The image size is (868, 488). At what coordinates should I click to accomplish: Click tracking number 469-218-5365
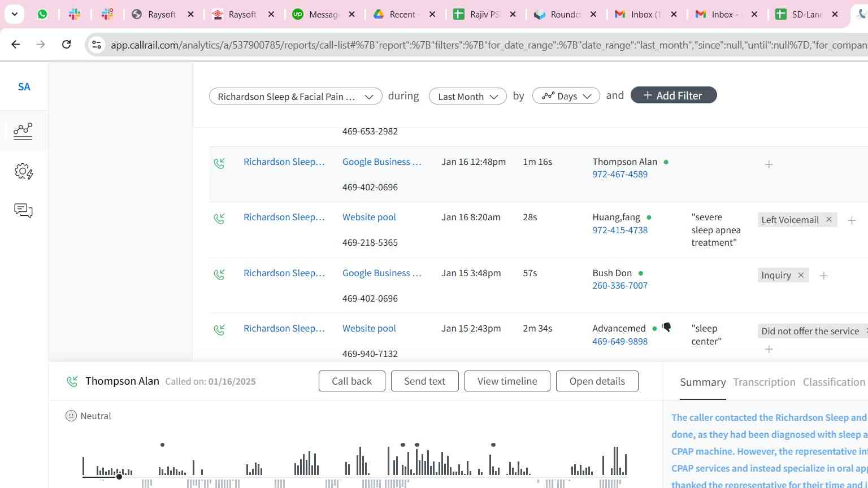pos(370,243)
